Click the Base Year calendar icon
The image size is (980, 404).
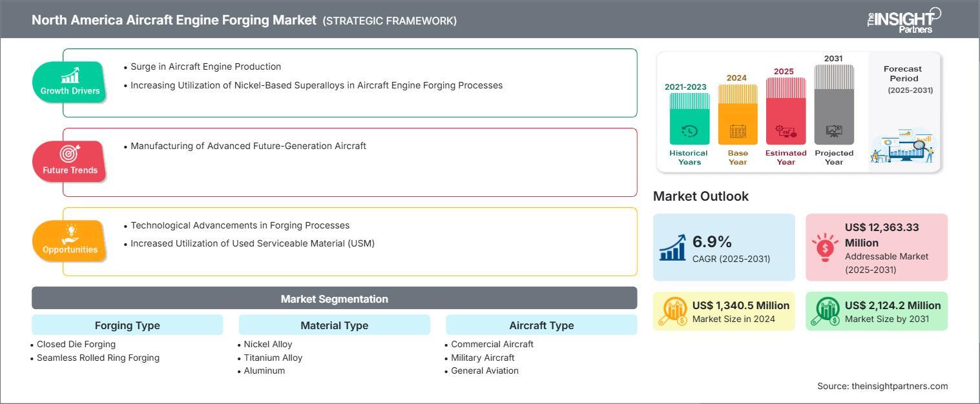click(738, 131)
